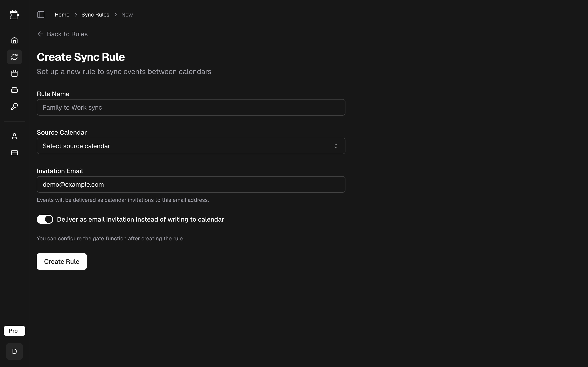Follow the Back to Rules link
Viewport: 588px width, 367px height.
click(67, 34)
